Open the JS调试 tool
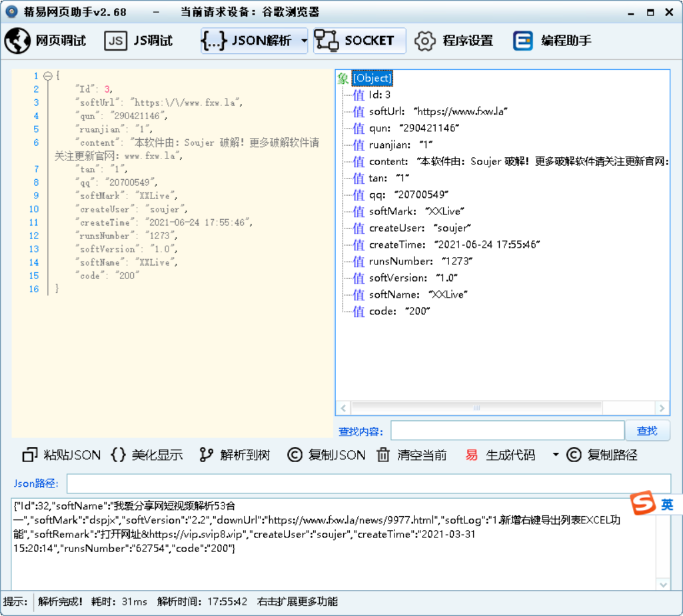The image size is (683, 616). pos(139,41)
